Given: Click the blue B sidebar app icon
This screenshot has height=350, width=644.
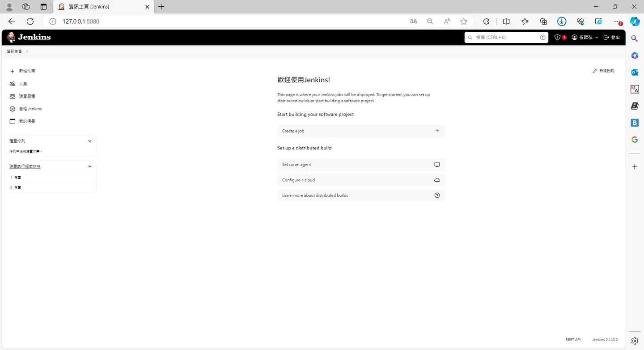Looking at the screenshot, I should [635, 123].
